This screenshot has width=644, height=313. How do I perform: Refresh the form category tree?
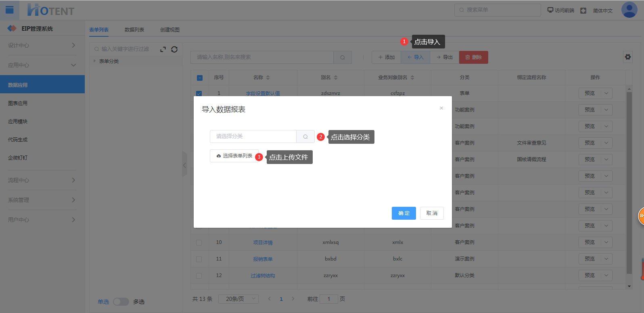click(x=174, y=49)
